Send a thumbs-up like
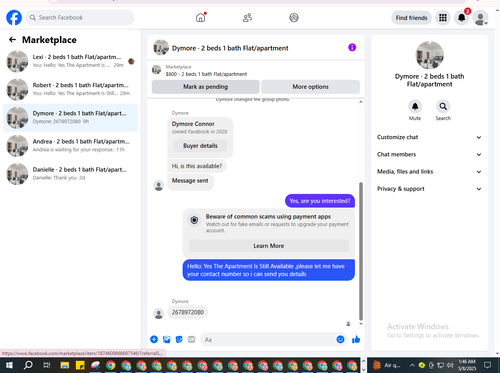Image resolution: width=500 pixels, height=373 pixels. point(356,339)
